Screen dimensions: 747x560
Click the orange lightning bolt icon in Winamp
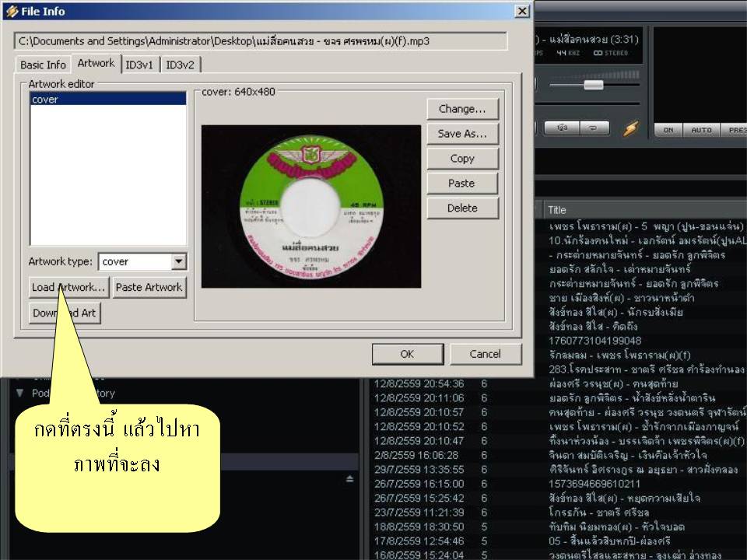point(630,128)
